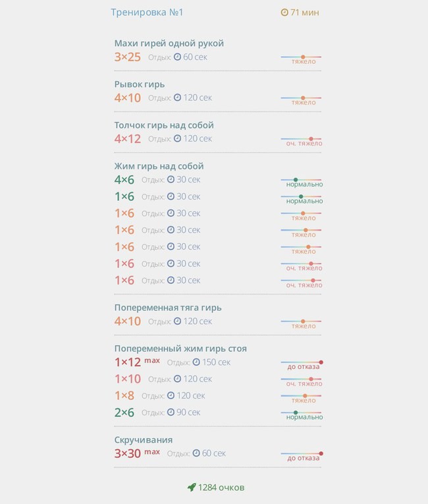Click rest clock icon in Скручивания row
Viewport: 428px width, 504px height.
196,453
